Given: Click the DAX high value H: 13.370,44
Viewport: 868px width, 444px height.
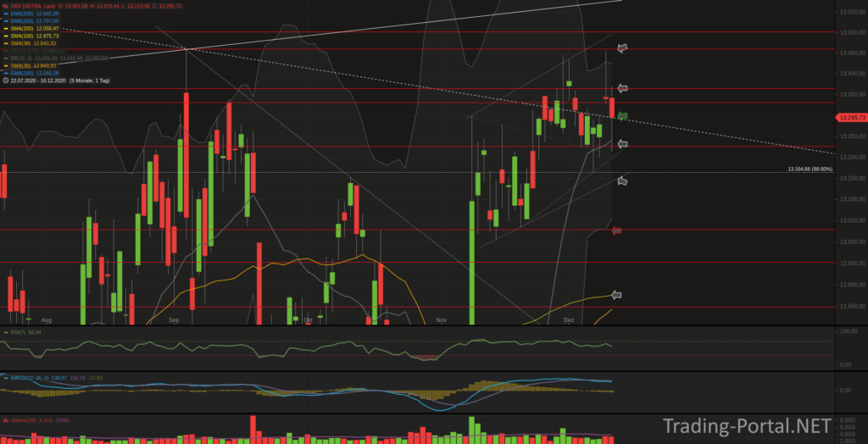Looking at the screenshot, I should click(x=106, y=6).
